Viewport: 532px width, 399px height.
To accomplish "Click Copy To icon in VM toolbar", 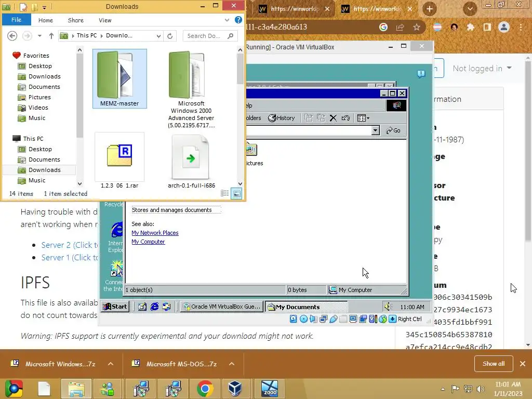I will [321, 118].
